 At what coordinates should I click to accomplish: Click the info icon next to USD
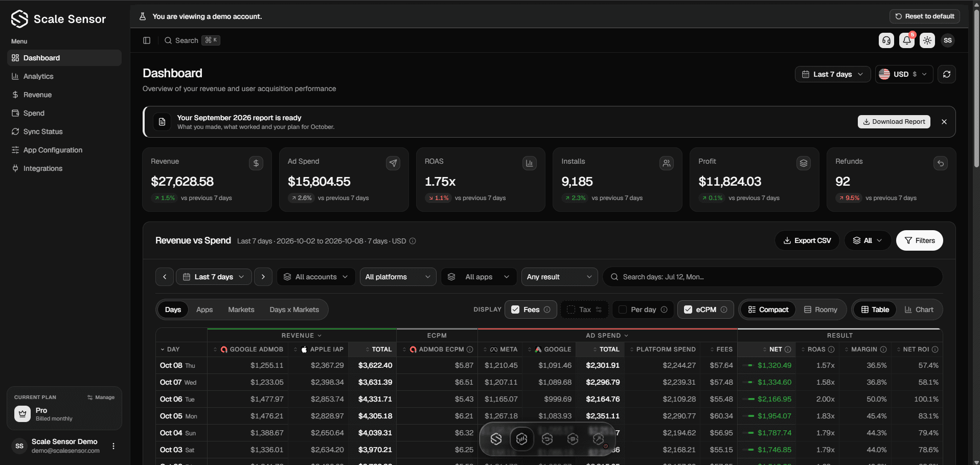[413, 241]
